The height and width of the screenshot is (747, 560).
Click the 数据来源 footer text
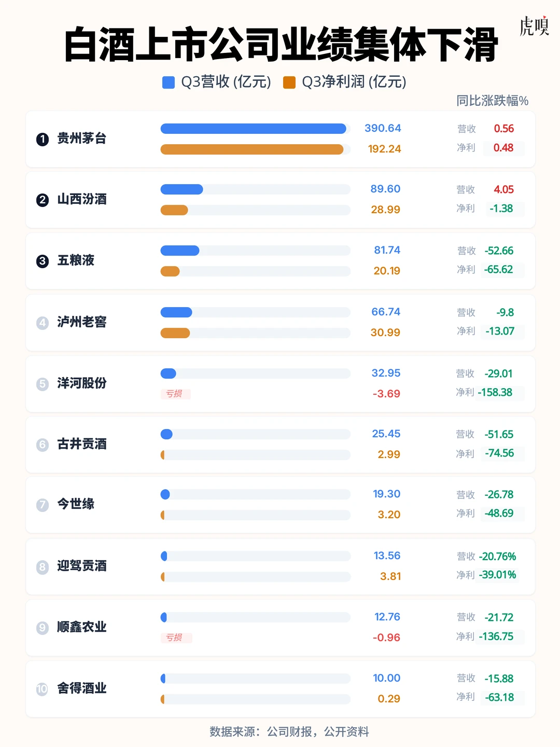tap(289, 732)
